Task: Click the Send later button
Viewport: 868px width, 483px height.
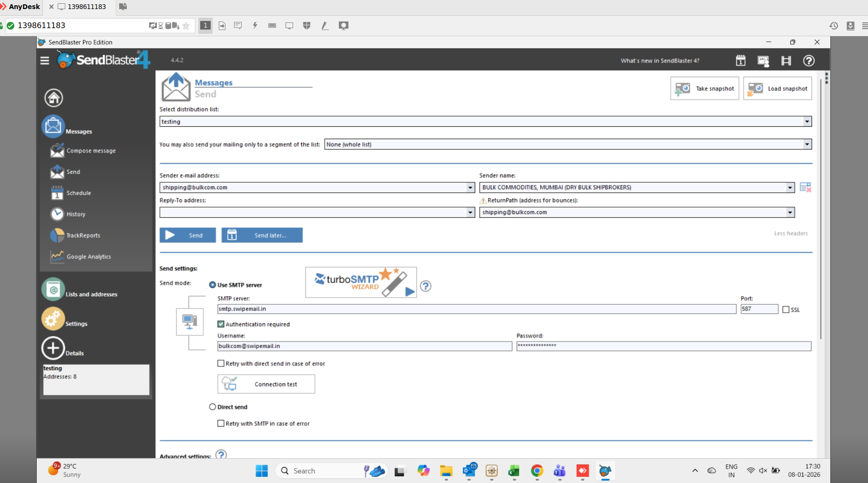Action: click(262, 235)
